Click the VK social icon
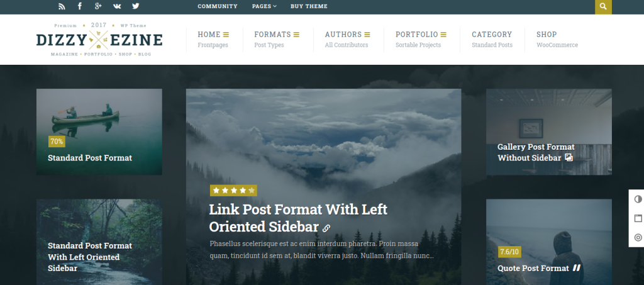 tap(117, 6)
